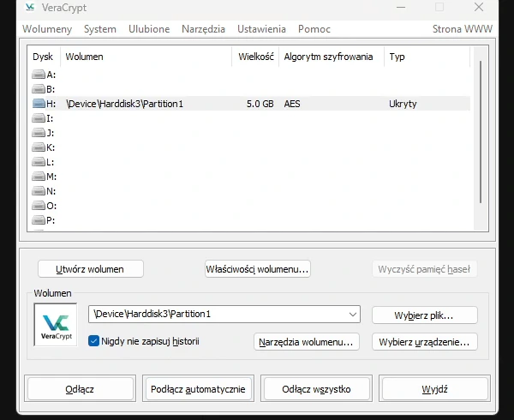Select the drive icon for L:
514x420 pixels.
click(39, 162)
